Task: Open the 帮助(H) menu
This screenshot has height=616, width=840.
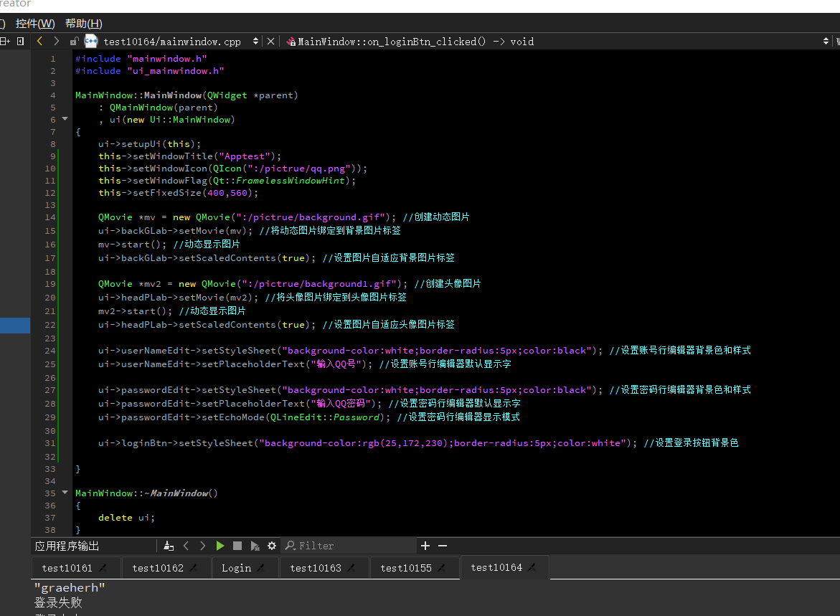Action: (84, 24)
